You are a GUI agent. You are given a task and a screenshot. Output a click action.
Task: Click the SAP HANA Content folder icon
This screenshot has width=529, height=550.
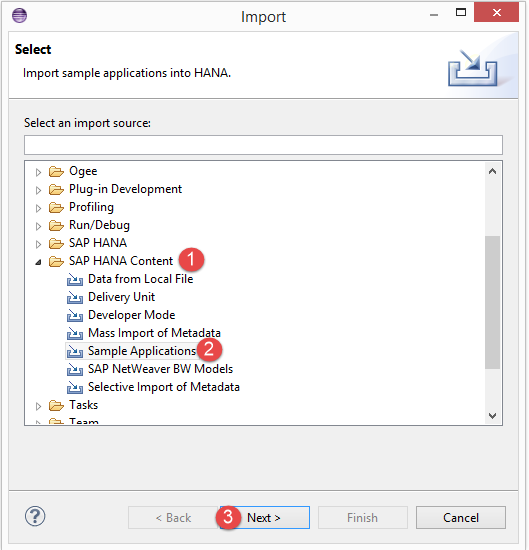(x=56, y=261)
